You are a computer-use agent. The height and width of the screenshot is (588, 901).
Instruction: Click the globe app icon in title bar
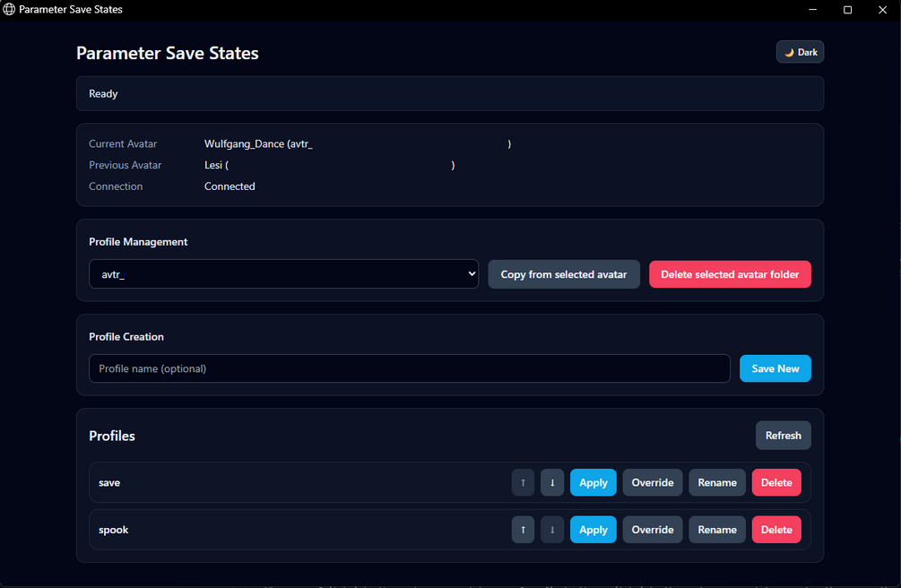tap(9, 9)
